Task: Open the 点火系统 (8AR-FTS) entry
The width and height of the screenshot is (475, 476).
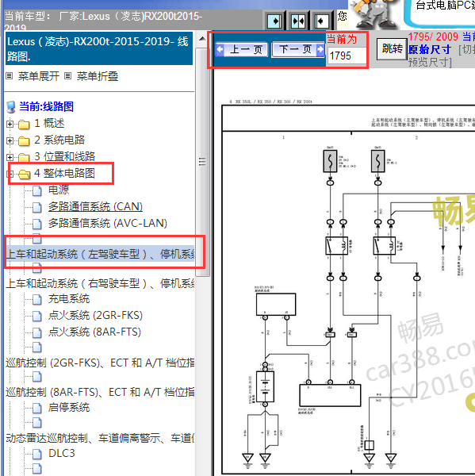Action: coord(94,332)
